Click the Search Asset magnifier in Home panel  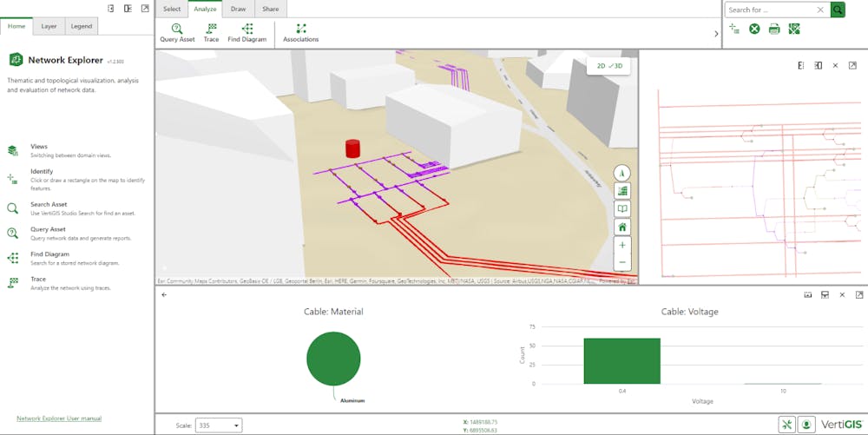[x=13, y=208]
